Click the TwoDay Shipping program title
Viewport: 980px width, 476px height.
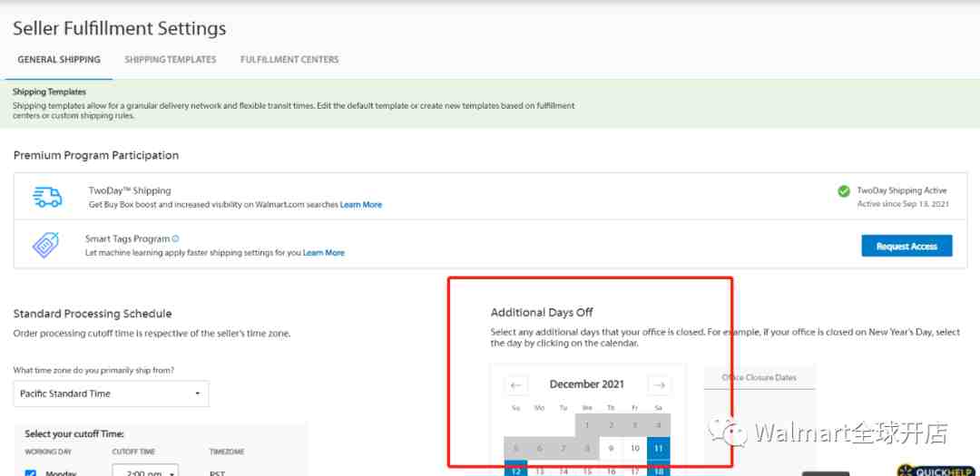[130, 190]
